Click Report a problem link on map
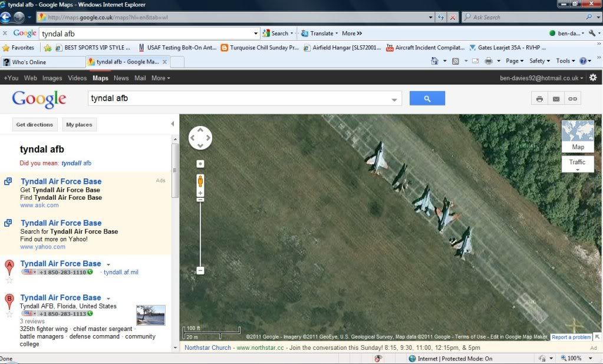 pyautogui.click(x=571, y=337)
